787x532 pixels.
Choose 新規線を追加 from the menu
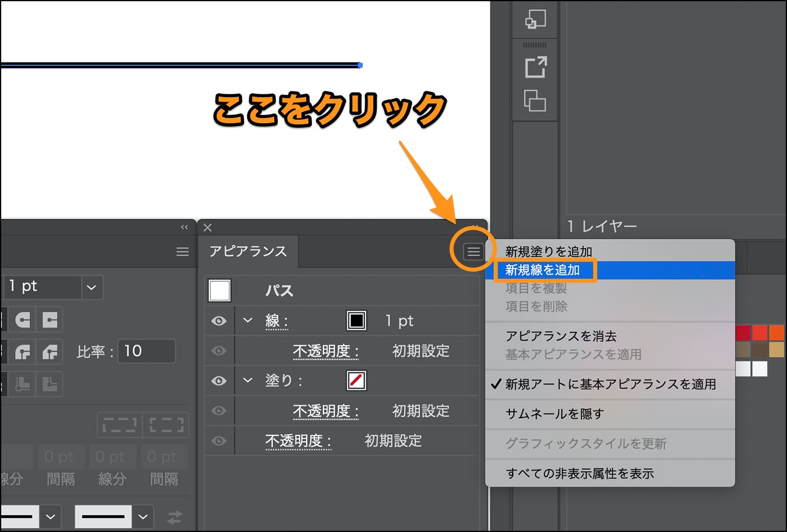coord(611,270)
